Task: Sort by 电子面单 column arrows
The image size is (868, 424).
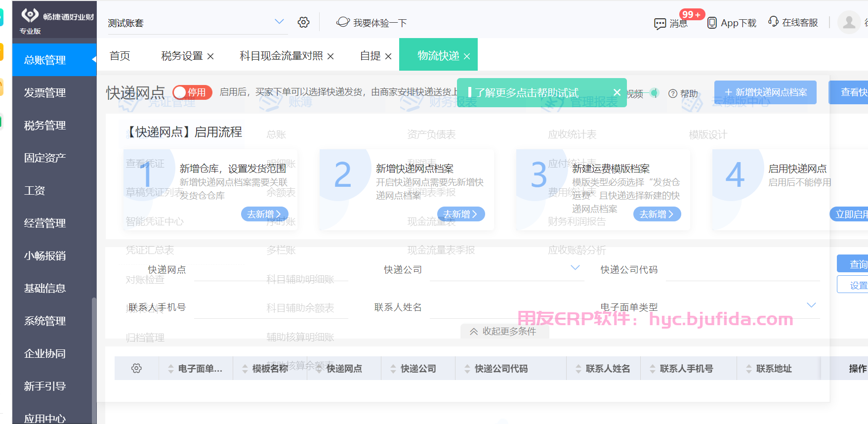Action: (x=171, y=369)
